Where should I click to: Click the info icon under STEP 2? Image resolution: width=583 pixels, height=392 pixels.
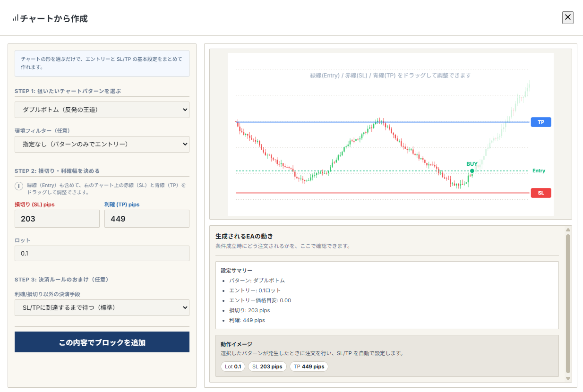pyautogui.click(x=19, y=186)
